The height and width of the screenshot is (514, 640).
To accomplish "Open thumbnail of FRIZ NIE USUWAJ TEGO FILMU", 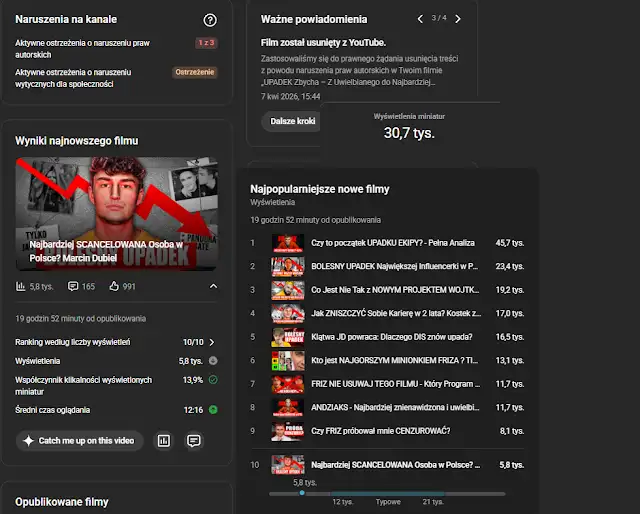I will [288, 384].
